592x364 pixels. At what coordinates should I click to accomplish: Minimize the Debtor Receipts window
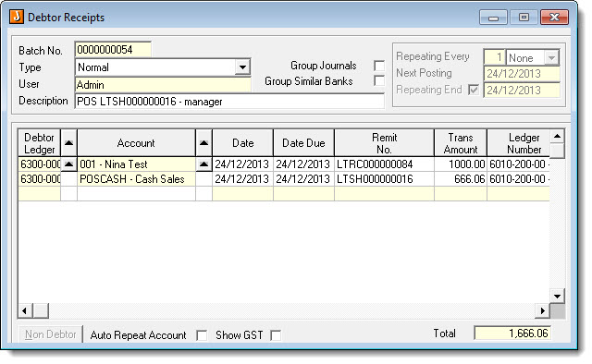493,18
